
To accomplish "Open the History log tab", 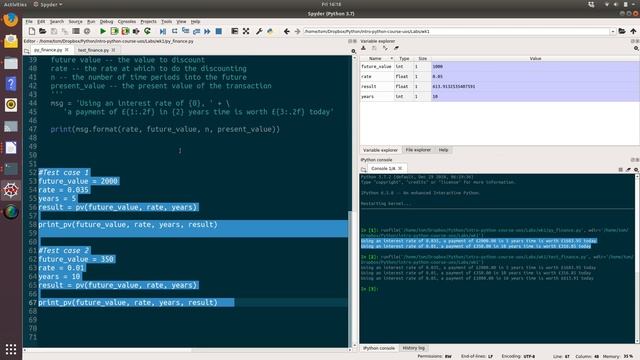I will point(413,348).
